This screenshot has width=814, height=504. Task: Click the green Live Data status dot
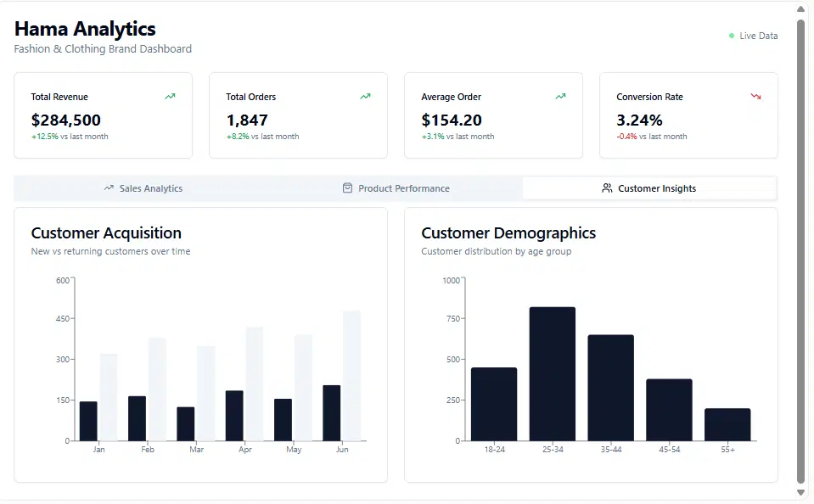732,36
